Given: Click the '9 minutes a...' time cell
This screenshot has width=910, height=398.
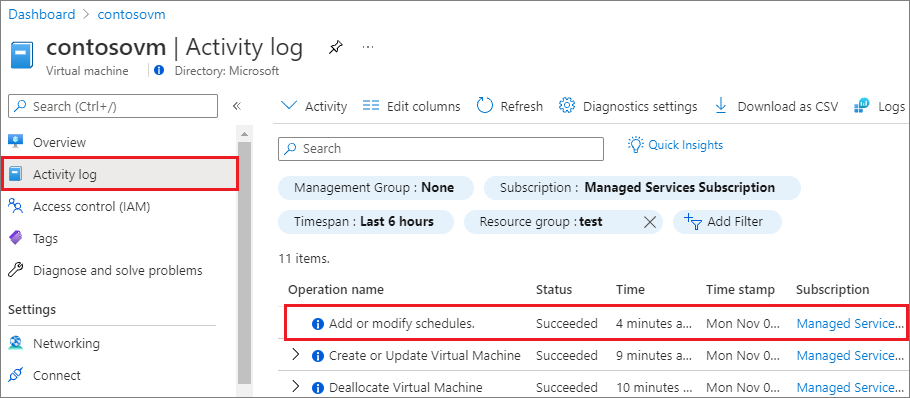Looking at the screenshot, I should [654, 356].
